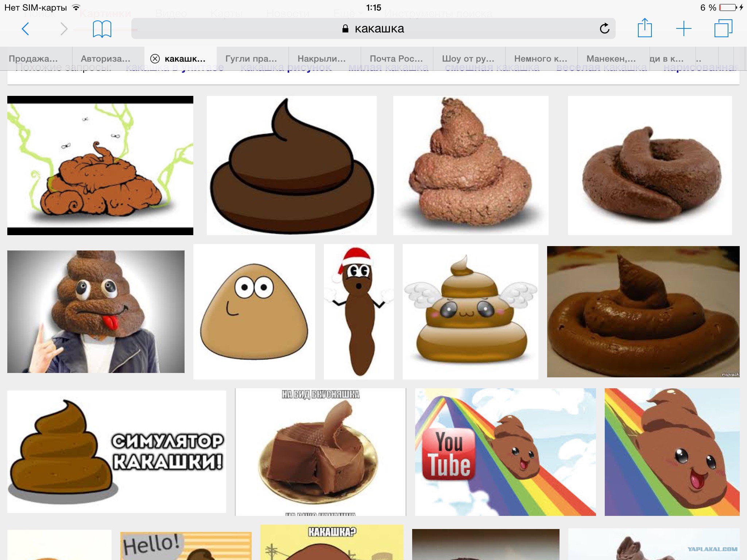This screenshot has width=747, height=560.
Task: Tap the forward navigation arrow
Action: [x=64, y=28]
